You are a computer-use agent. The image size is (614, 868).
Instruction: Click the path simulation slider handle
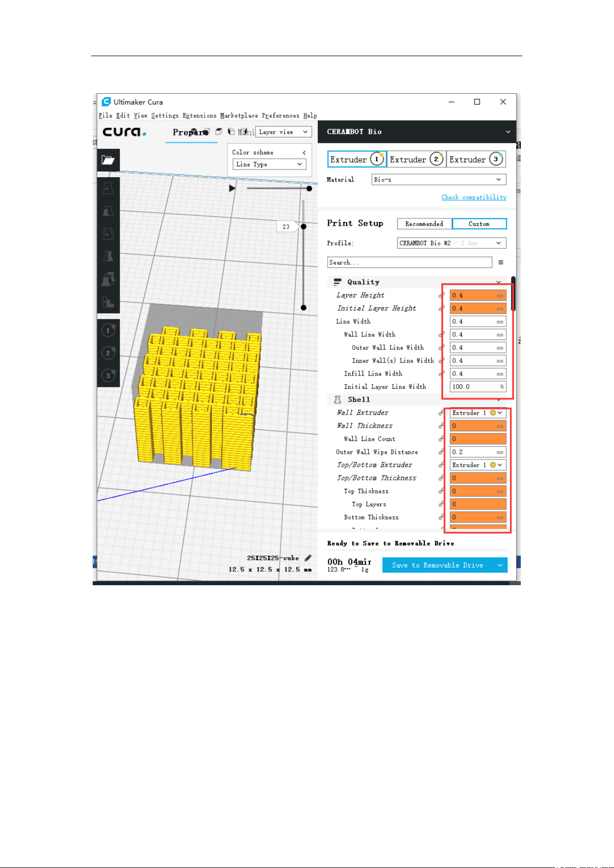309,189
